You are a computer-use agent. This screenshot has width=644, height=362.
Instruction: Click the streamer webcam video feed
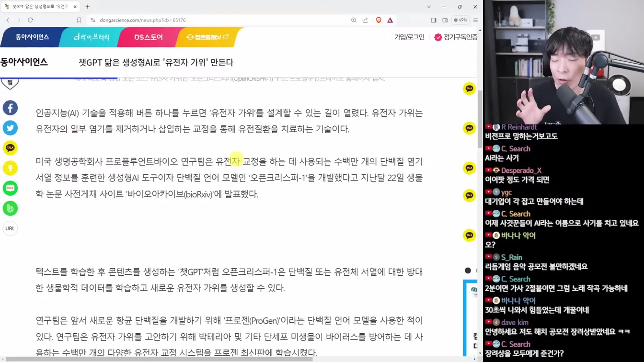coord(563,62)
